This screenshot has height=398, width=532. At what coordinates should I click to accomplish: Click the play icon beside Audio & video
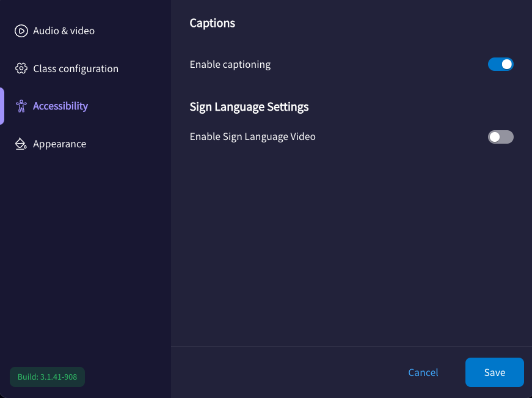click(x=21, y=31)
